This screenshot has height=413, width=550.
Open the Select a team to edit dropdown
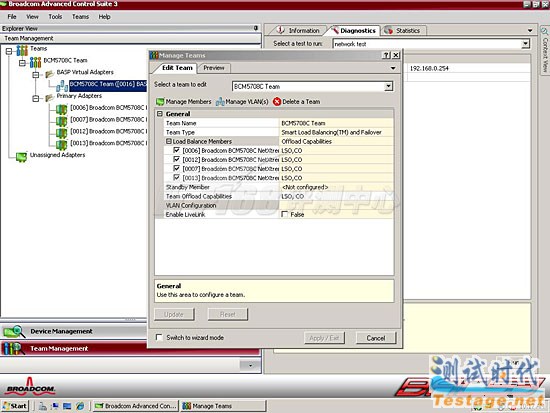point(388,86)
